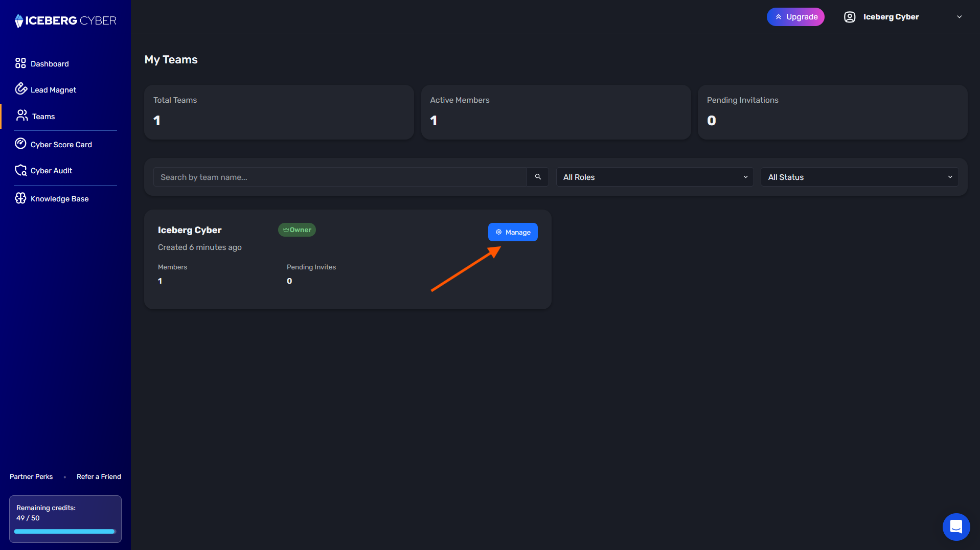Click the '49 / 50' credits value

click(28, 518)
